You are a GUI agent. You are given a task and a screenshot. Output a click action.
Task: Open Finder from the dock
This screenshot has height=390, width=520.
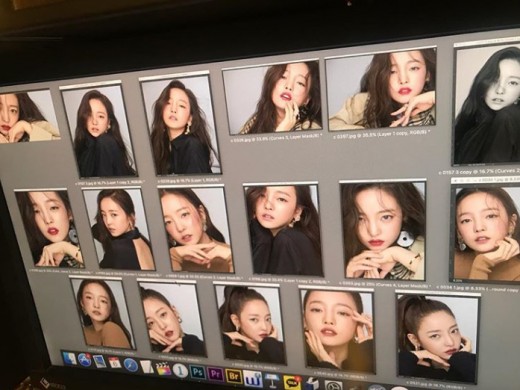click(x=70, y=359)
